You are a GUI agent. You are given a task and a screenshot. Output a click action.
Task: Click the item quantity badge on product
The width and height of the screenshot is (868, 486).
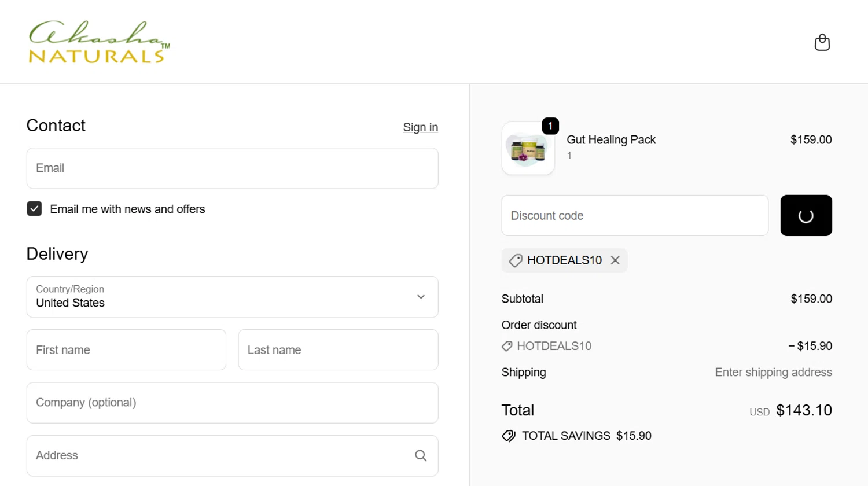(x=550, y=126)
